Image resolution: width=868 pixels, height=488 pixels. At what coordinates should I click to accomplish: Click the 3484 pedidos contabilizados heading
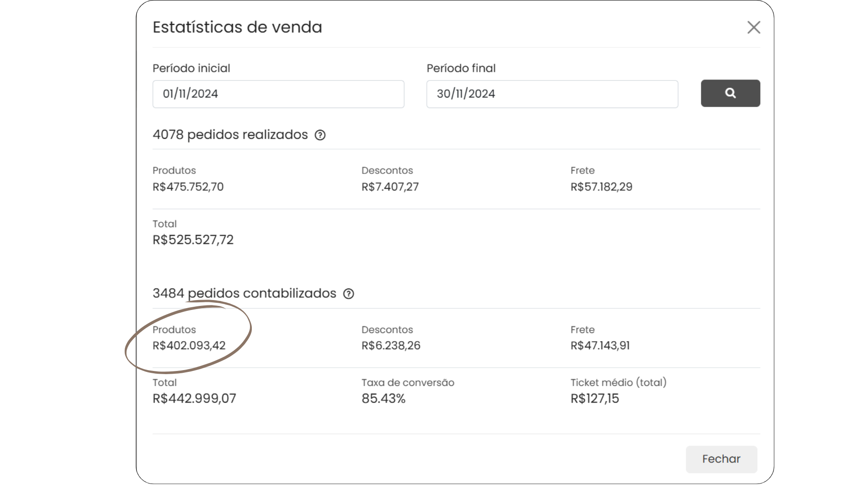pyautogui.click(x=244, y=293)
